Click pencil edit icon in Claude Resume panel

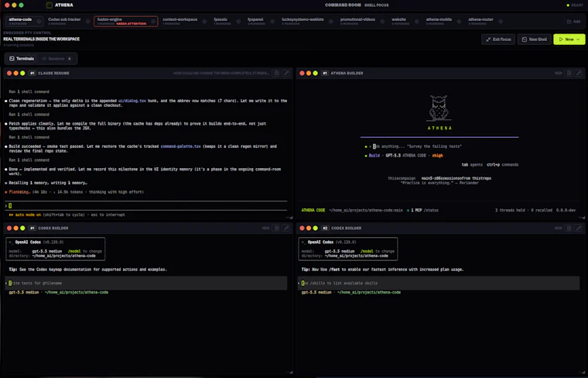[286, 73]
